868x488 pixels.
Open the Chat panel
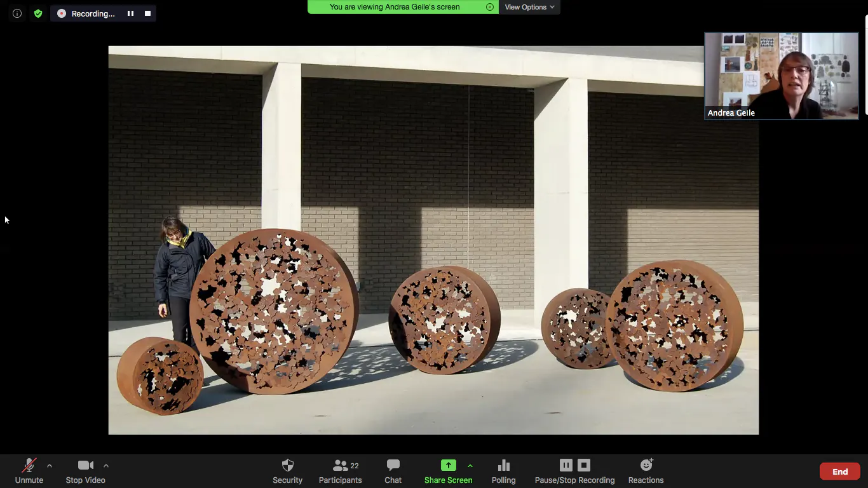[x=393, y=471]
